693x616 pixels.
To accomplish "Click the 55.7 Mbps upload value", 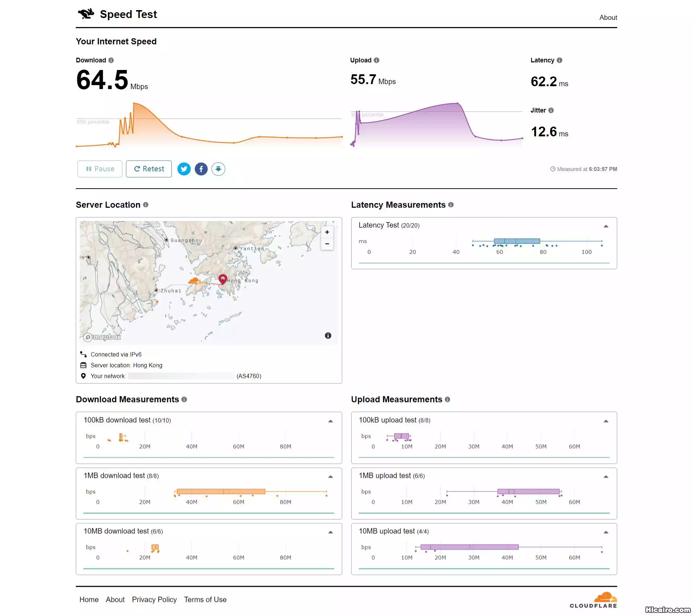I will tap(373, 80).
